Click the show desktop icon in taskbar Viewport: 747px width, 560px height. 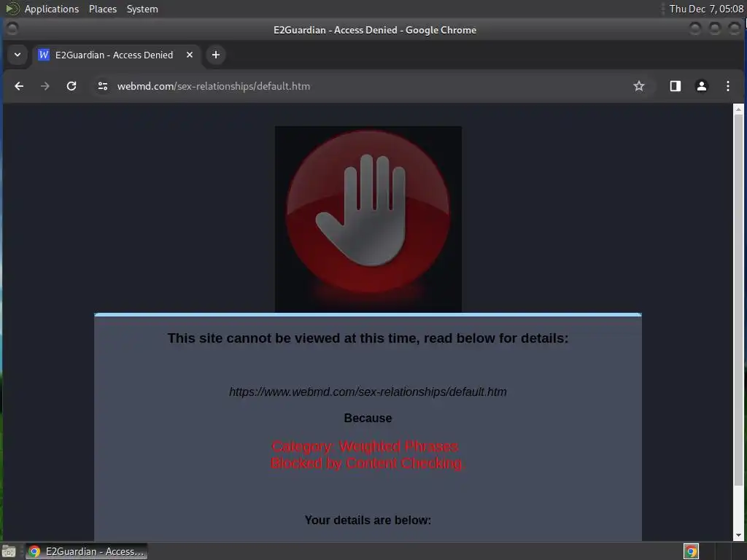[9, 551]
